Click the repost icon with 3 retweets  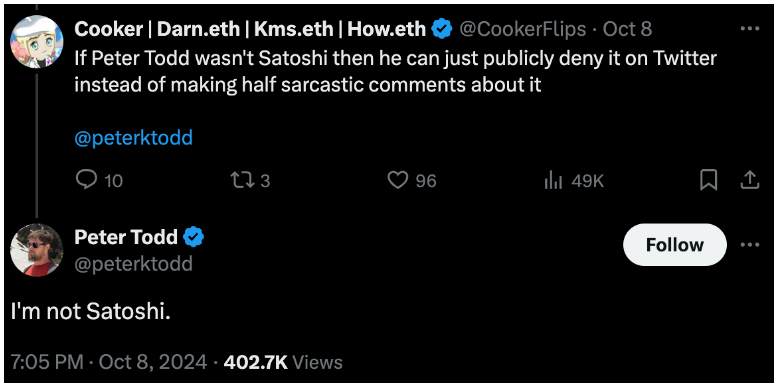point(242,180)
